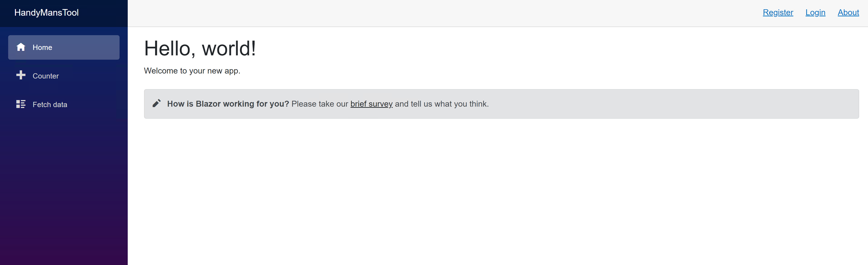The height and width of the screenshot is (265, 868).
Task: Click the house icon beside Home
Action: coord(21,47)
